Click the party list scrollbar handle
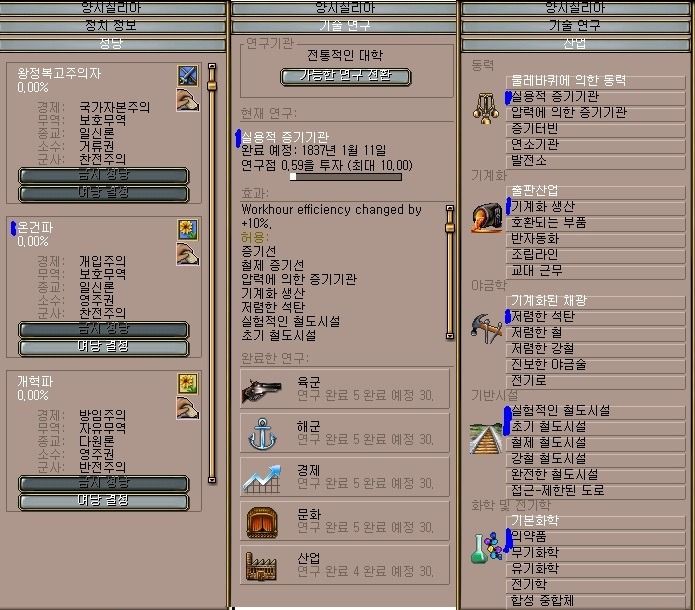Screen dimensions: 695x610 [x=212, y=85]
